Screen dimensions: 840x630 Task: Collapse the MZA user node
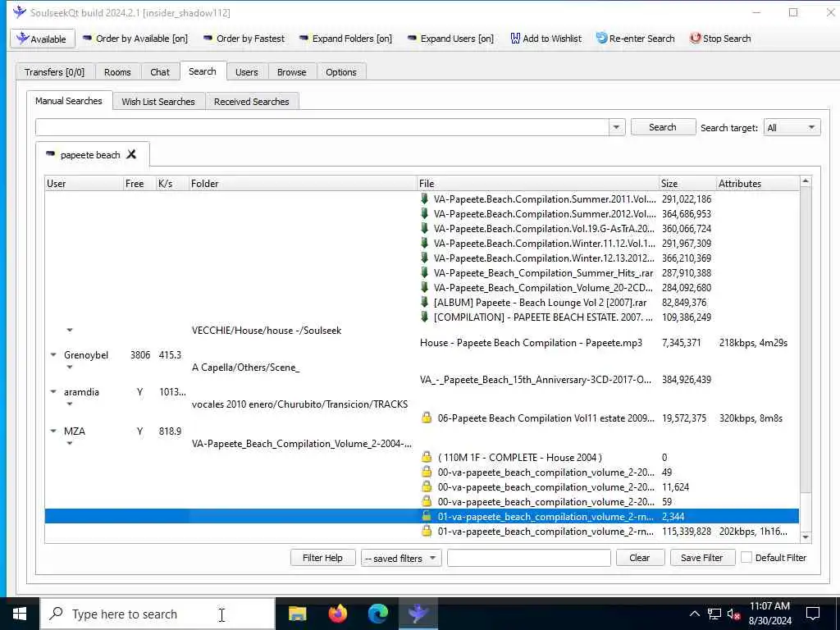coord(53,431)
